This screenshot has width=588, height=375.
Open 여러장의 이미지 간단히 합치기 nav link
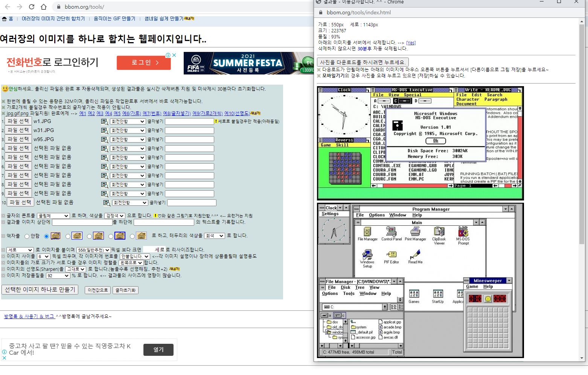tap(53, 18)
